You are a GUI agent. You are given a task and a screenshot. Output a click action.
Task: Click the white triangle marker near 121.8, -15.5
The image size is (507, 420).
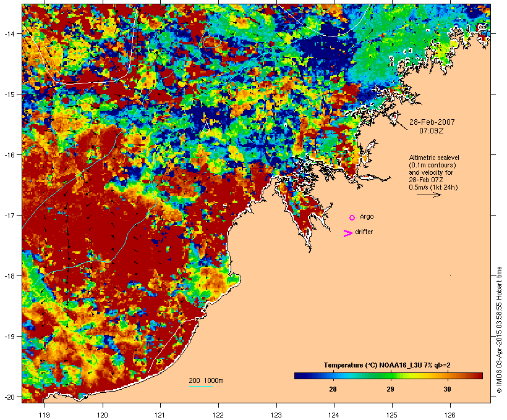207,127
